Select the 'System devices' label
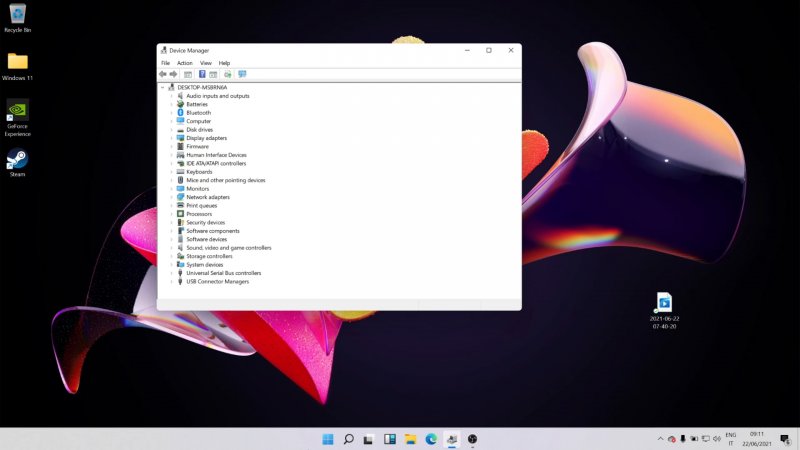 pos(205,265)
